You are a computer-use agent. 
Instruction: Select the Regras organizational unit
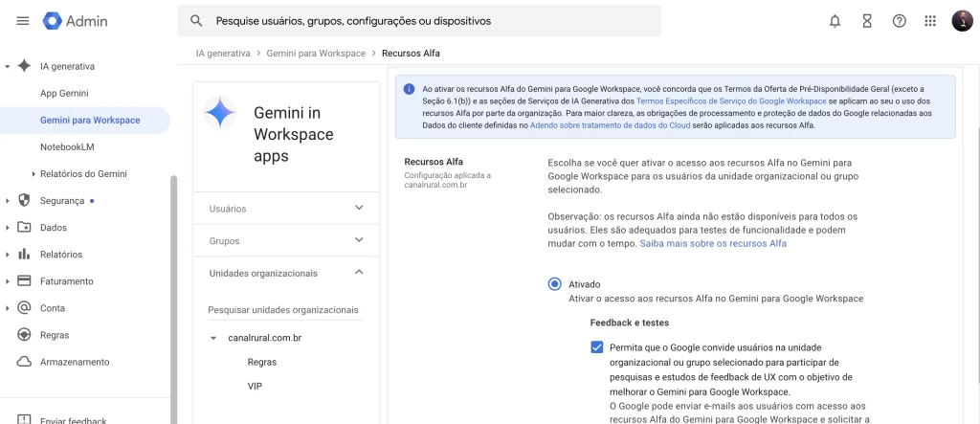[262, 362]
